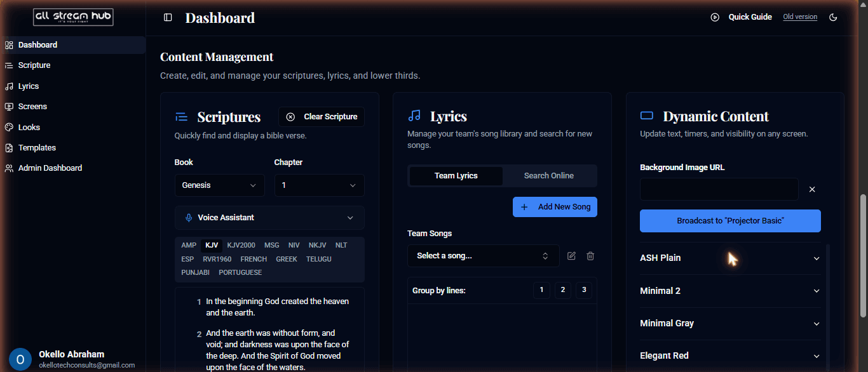Screen dimensions: 868x372
Task: Group lyrics by 1 line
Action: 541,290
